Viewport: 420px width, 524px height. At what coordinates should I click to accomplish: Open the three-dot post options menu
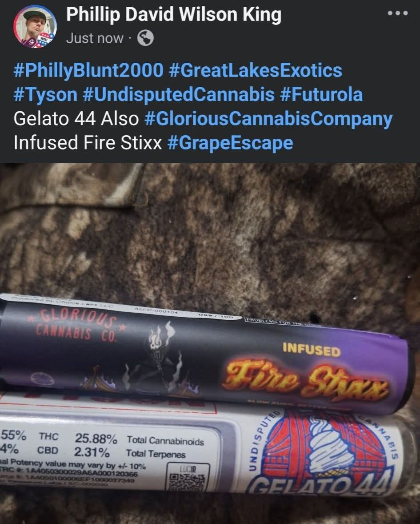(398, 13)
